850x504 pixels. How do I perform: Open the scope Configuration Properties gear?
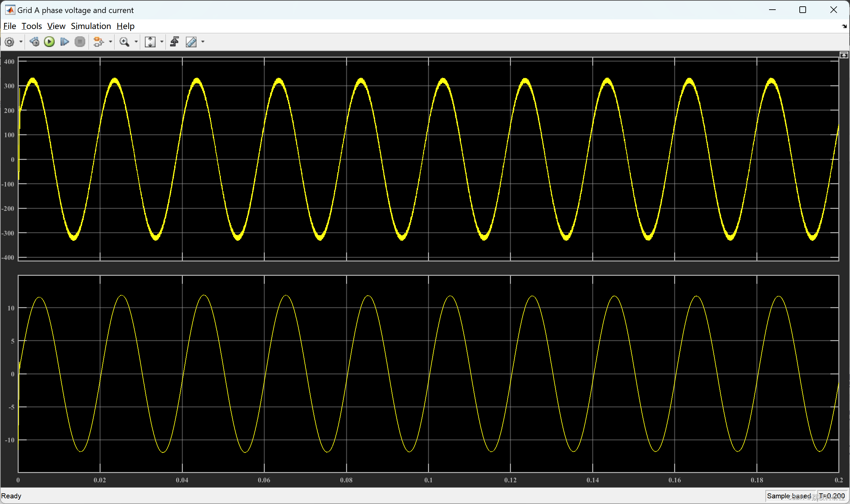9,42
